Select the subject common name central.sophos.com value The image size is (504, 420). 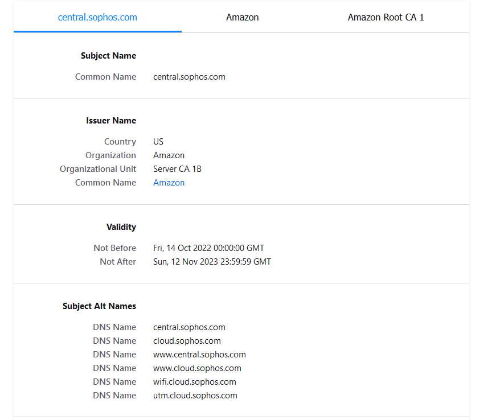(x=189, y=77)
